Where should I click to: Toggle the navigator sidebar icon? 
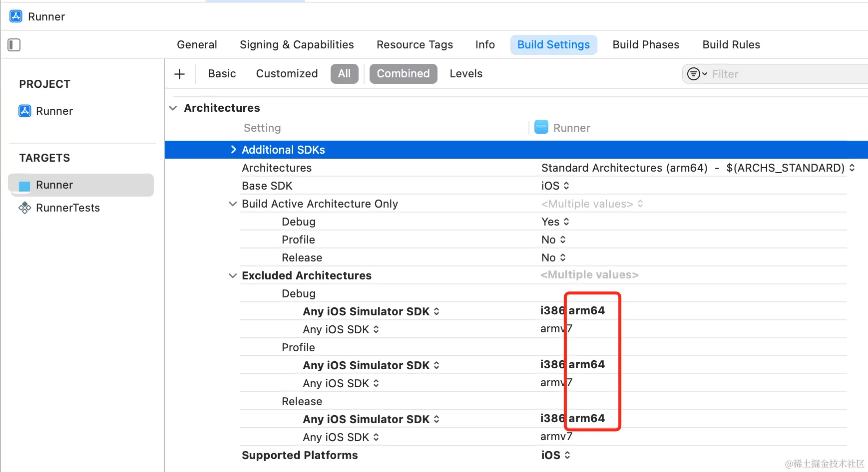pos(14,45)
